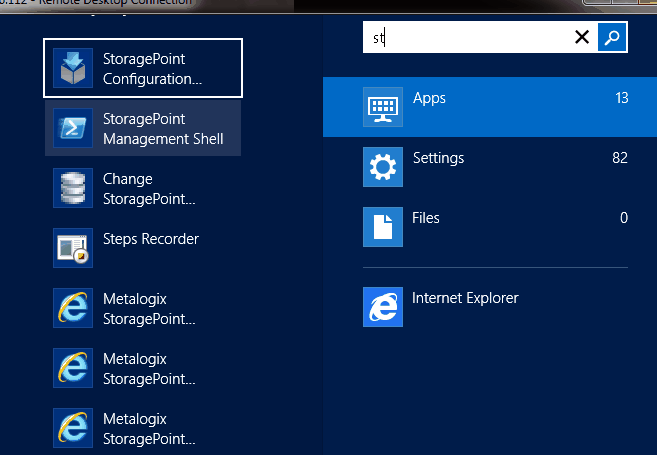Click the Settings gear icon
The image size is (657, 455).
pos(382,167)
